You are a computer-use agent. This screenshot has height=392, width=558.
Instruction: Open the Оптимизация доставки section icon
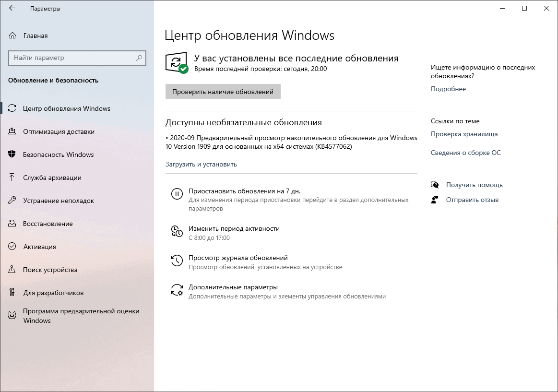pyautogui.click(x=12, y=131)
